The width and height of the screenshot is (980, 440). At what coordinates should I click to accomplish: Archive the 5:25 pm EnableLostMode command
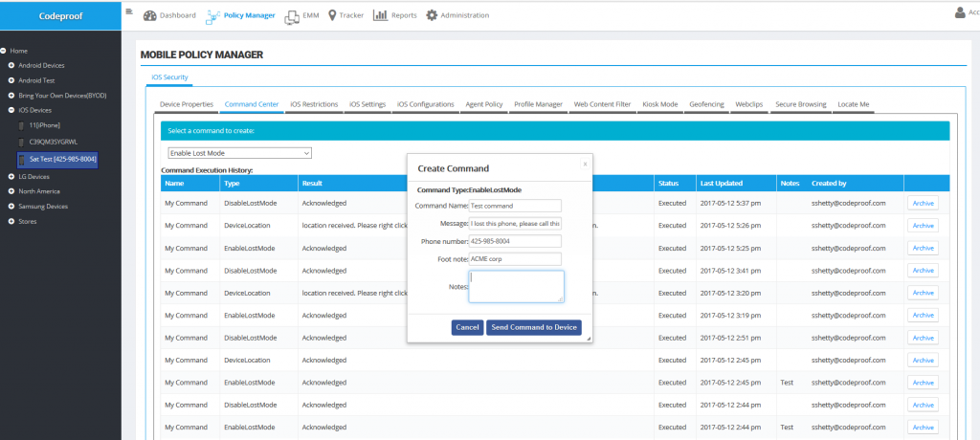pos(923,248)
